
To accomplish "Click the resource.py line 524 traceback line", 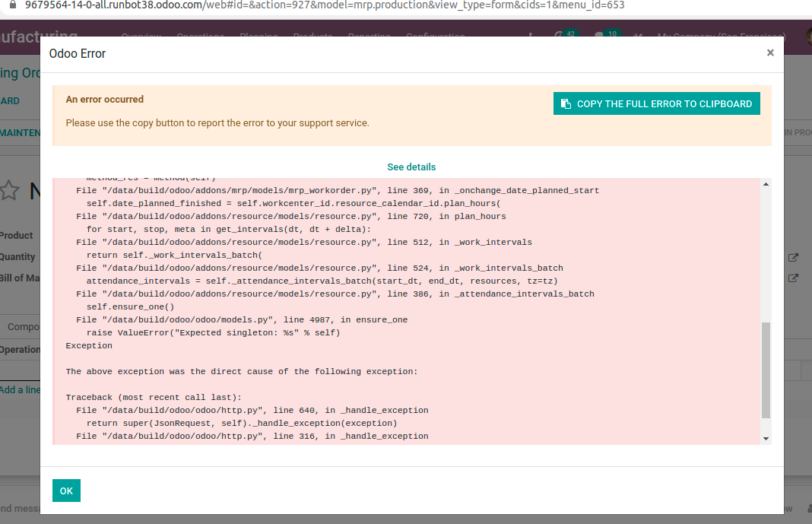I will click(319, 268).
